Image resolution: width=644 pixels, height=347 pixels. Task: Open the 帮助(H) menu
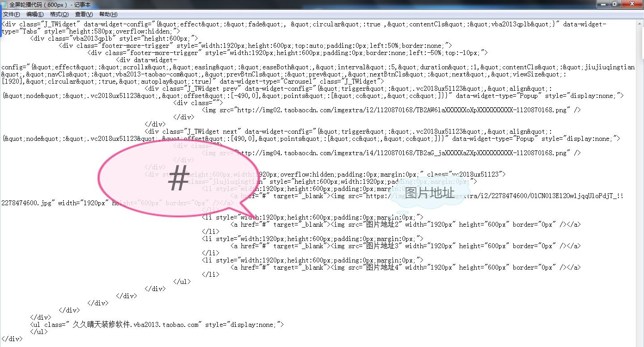[x=108, y=14]
